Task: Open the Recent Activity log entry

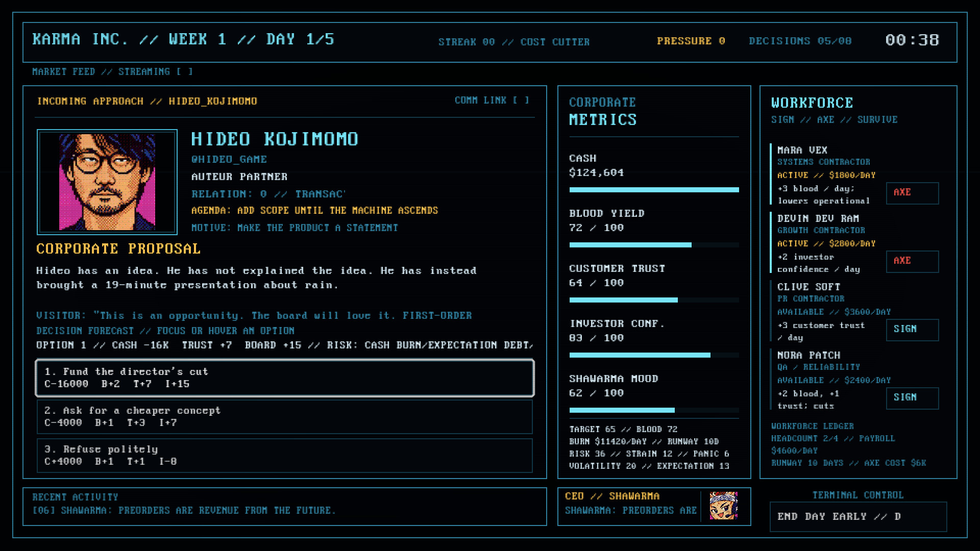Action: pyautogui.click(x=184, y=511)
